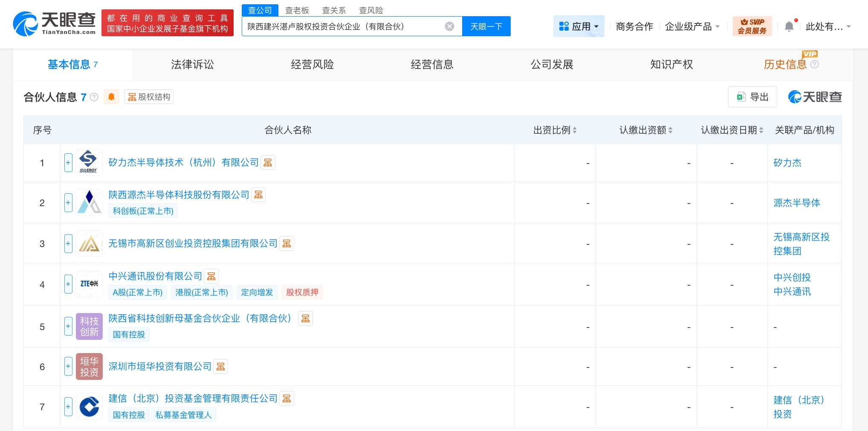Click the orange alert bell beside 合伙人信息
868x431 pixels.
[111, 97]
